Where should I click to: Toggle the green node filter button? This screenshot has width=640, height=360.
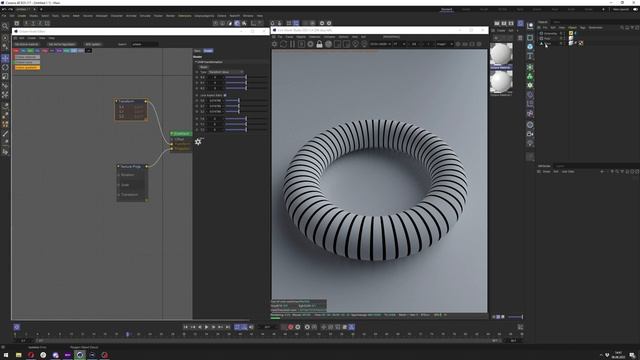tap(30, 51)
